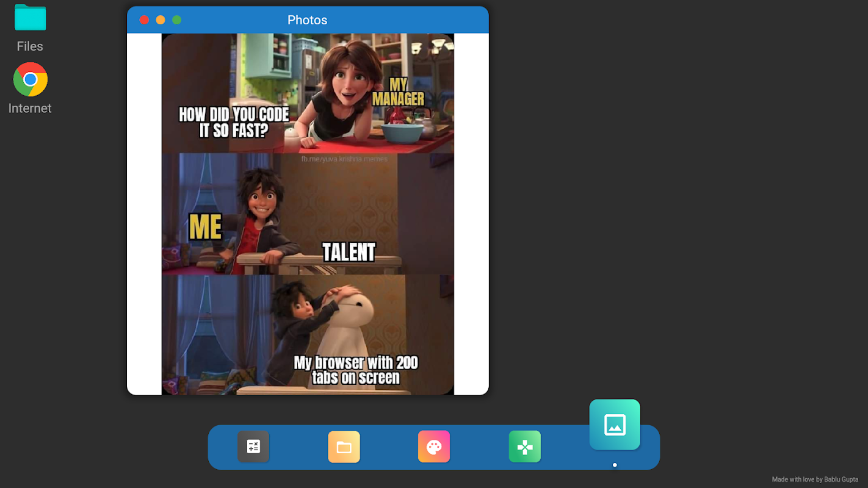Click the meme image in Photos viewer
868x488 pixels.
(308, 214)
